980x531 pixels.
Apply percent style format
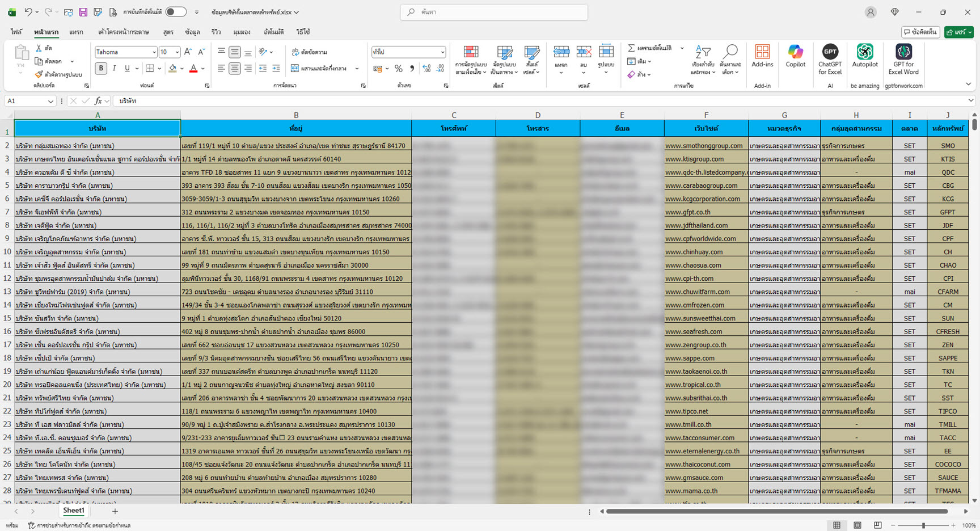(x=399, y=69)
